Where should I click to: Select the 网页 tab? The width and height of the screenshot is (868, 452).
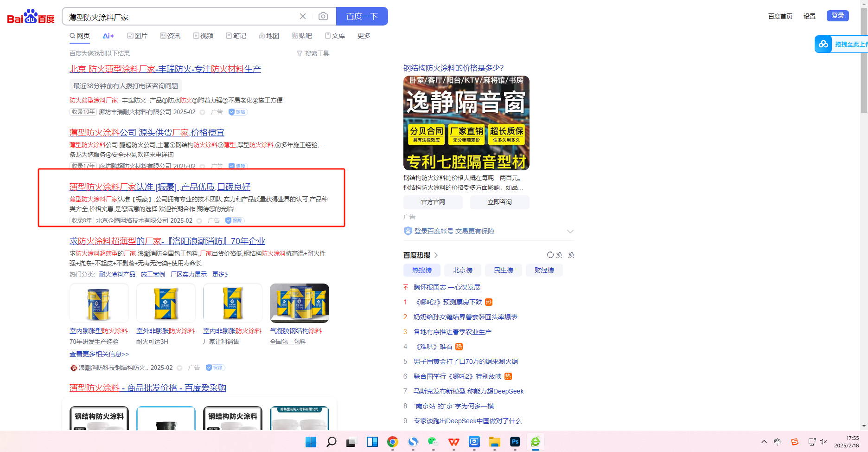tap(80, 36)
